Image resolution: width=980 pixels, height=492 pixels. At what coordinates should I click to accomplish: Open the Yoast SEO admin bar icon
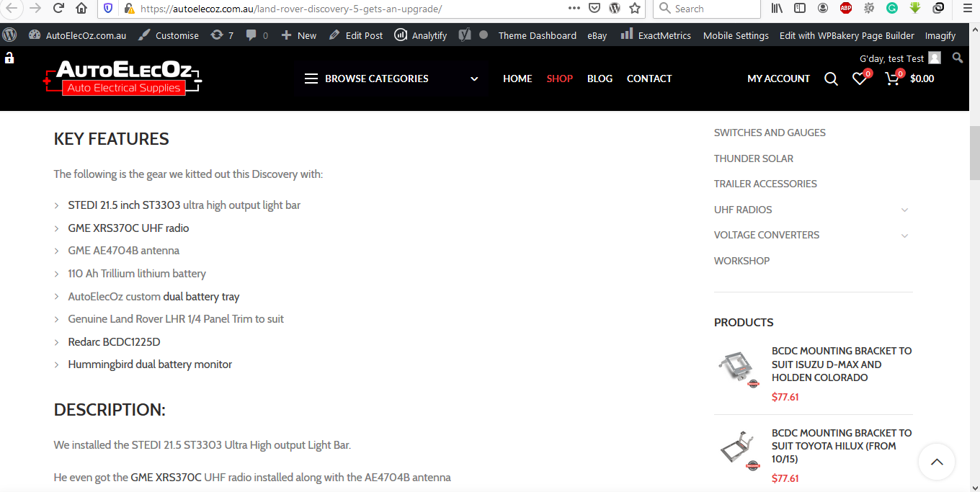point(465,35)
